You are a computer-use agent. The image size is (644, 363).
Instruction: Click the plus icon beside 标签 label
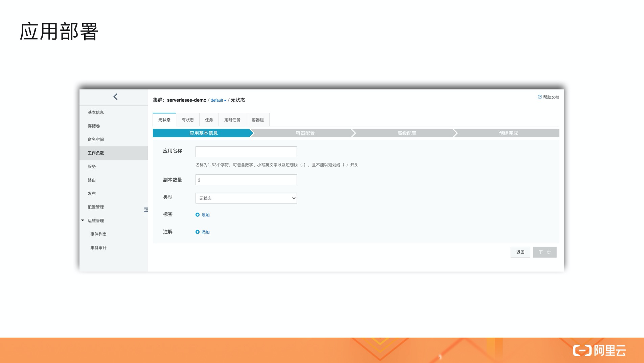(198, 215)
